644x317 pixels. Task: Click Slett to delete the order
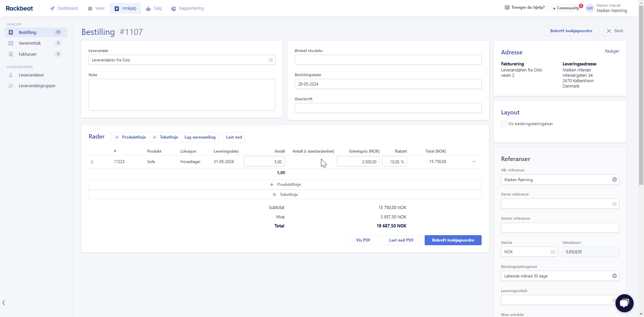(614, 31)
